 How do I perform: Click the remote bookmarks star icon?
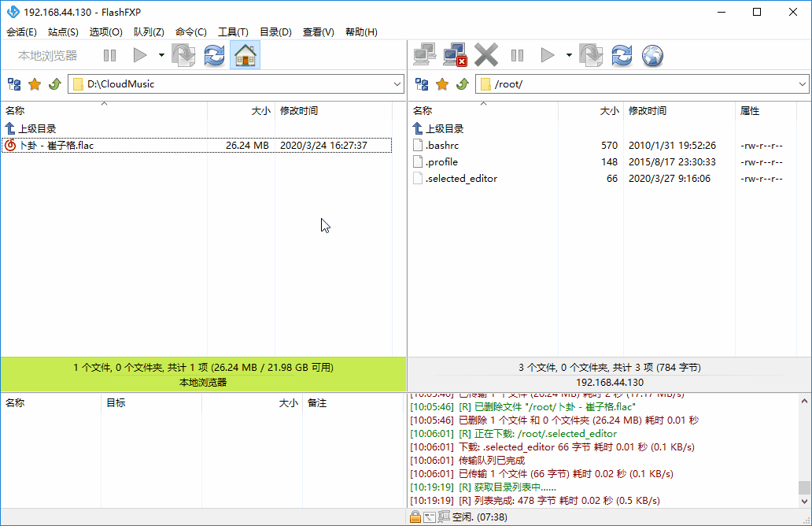pos(442,84)
